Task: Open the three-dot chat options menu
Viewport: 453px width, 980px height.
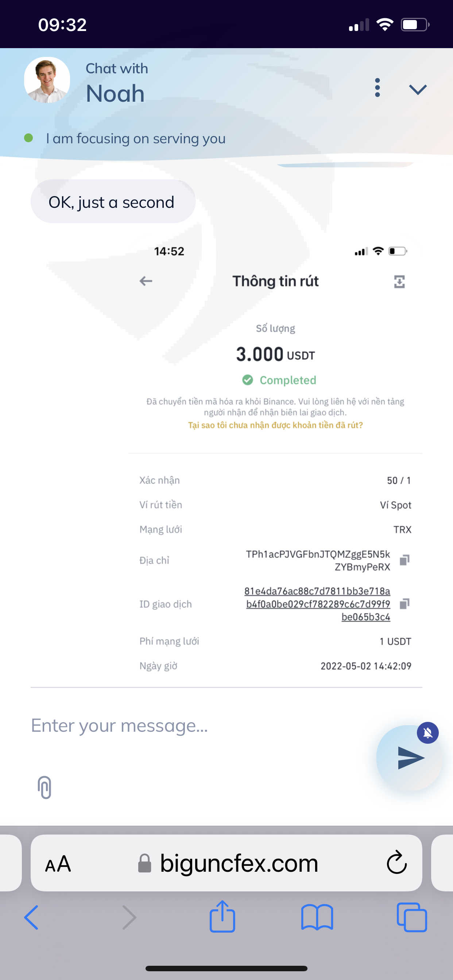Action: (x=377, y=88)
